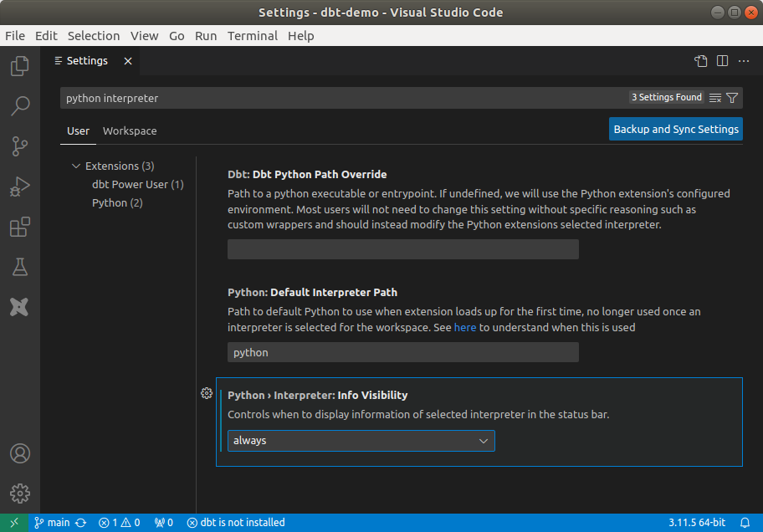Open the Run and Debug view

[20, 186]
